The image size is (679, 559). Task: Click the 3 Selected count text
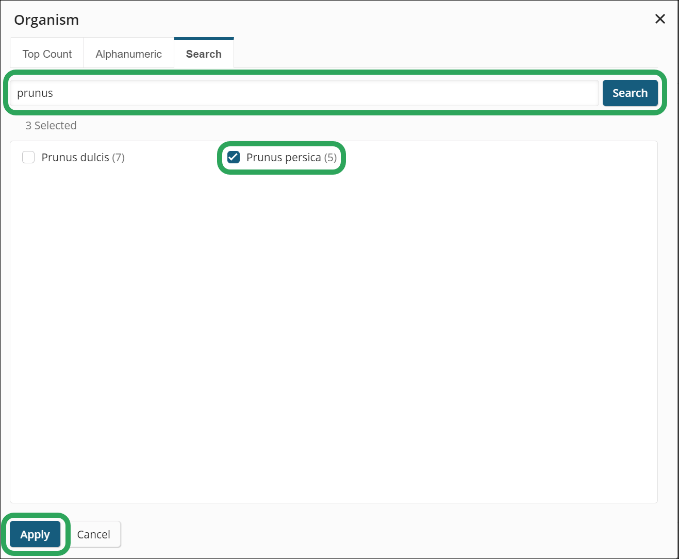pos(51,126)
